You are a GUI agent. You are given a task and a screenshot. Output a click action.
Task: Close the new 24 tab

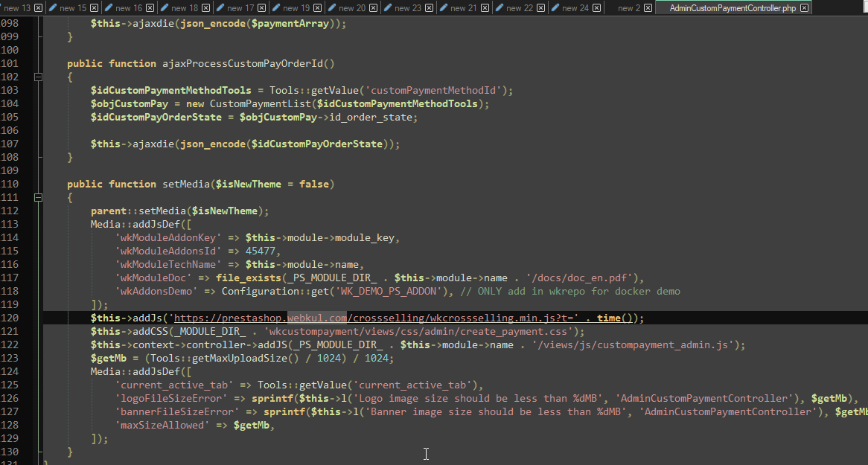click(x=597, y=7)
